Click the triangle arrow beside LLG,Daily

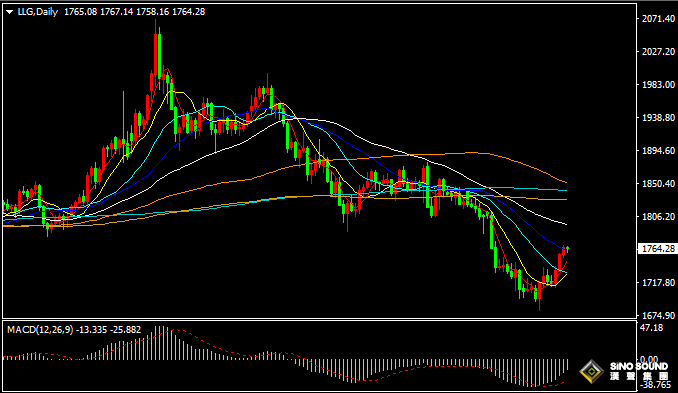(10, 13)
